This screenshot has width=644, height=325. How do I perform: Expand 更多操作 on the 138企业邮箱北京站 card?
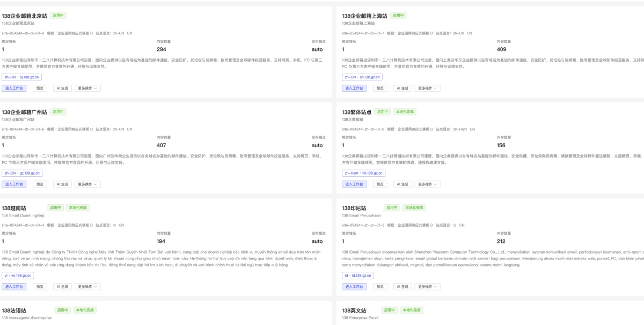tap(87, 88)
